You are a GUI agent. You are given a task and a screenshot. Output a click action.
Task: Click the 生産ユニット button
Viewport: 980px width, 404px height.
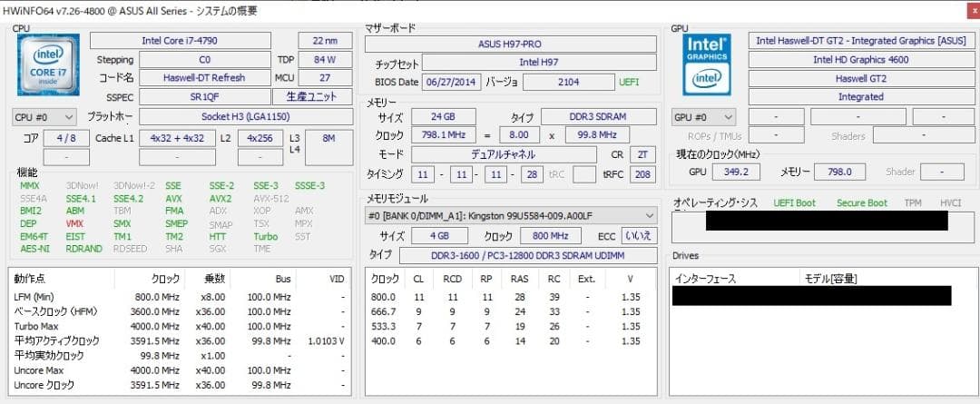pos(312,97)
